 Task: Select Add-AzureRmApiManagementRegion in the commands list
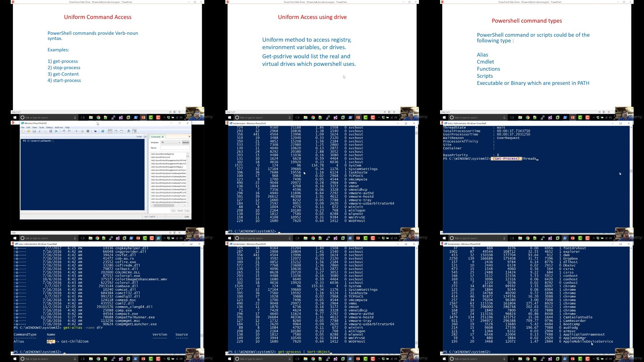(167, 167)
